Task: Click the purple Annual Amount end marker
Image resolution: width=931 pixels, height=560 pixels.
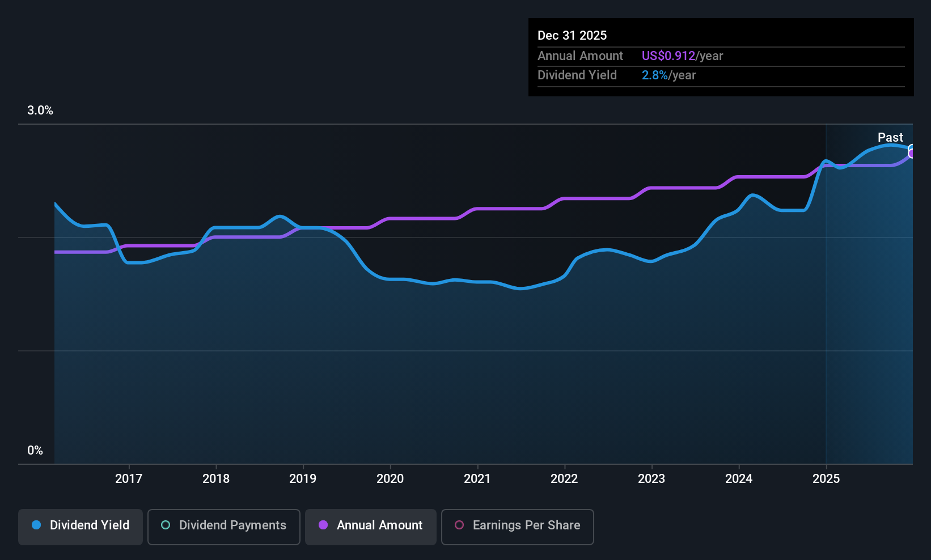Action: click(912, 154)
